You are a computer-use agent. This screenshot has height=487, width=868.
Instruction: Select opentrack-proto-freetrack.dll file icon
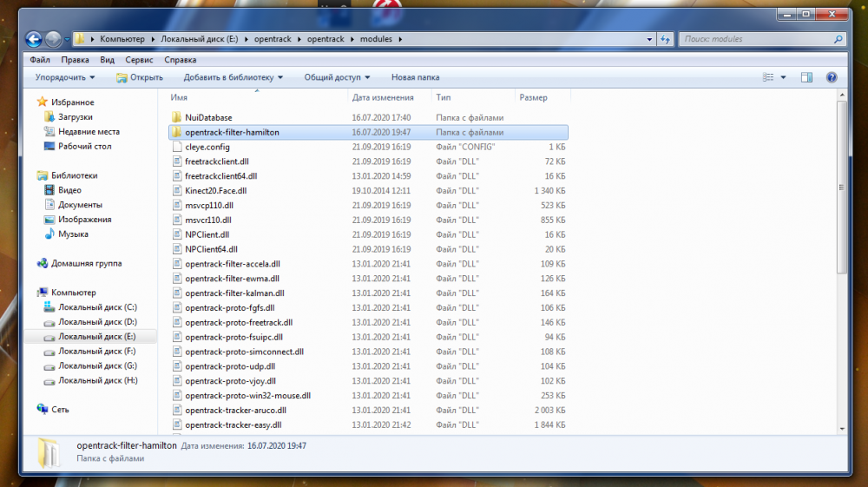point(176,323)
